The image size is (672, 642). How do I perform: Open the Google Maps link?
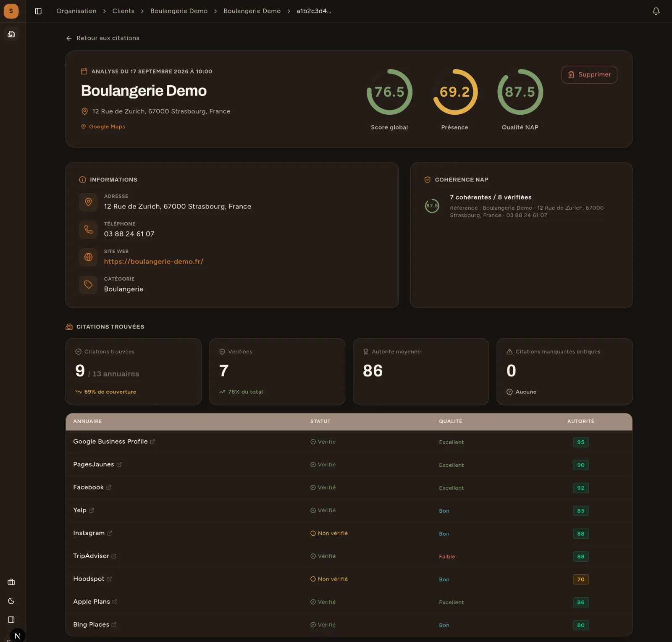[x=103, y=126]
